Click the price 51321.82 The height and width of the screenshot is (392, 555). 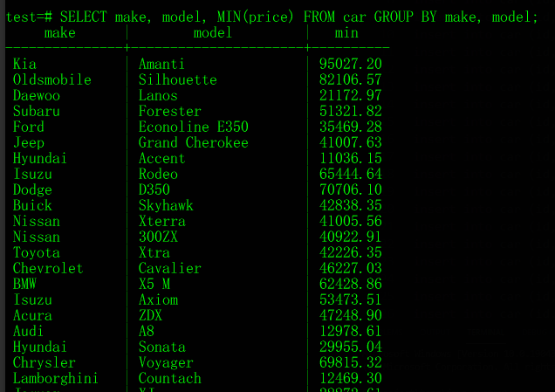point(351,111)
